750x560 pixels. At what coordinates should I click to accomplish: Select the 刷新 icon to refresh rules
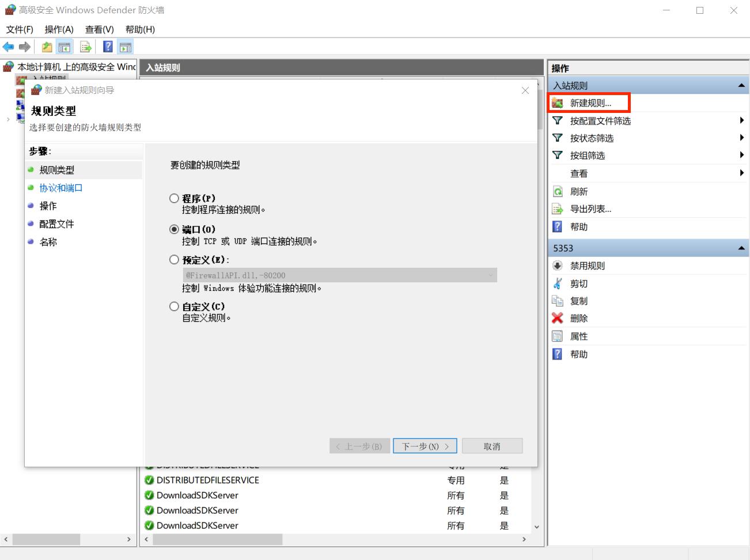558,191
